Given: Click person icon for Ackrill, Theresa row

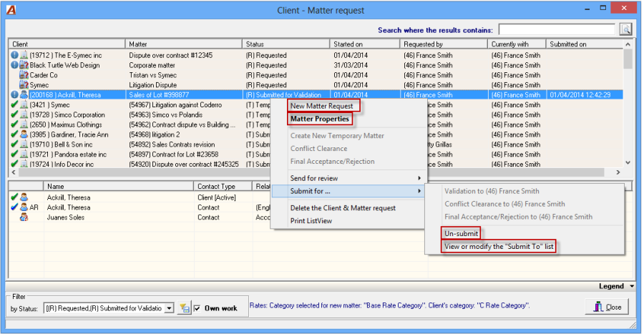Looking at the screenshot, I should pos(24,95).
